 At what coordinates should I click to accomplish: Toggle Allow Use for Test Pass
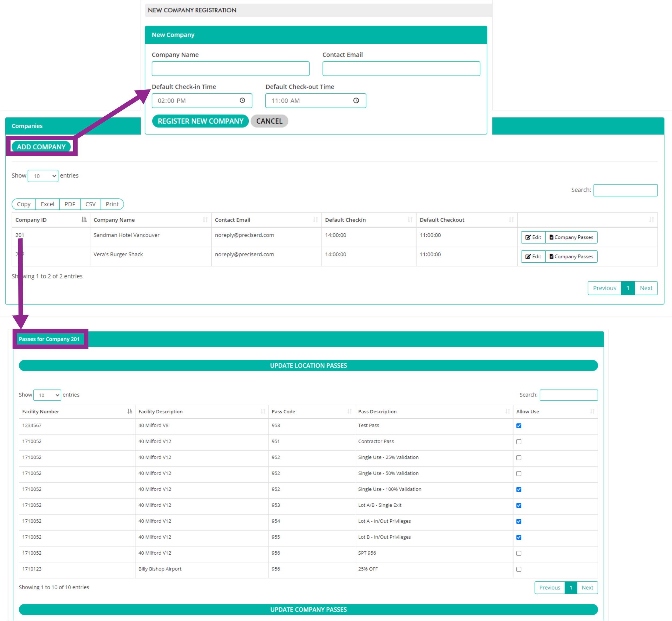point(519,426)
